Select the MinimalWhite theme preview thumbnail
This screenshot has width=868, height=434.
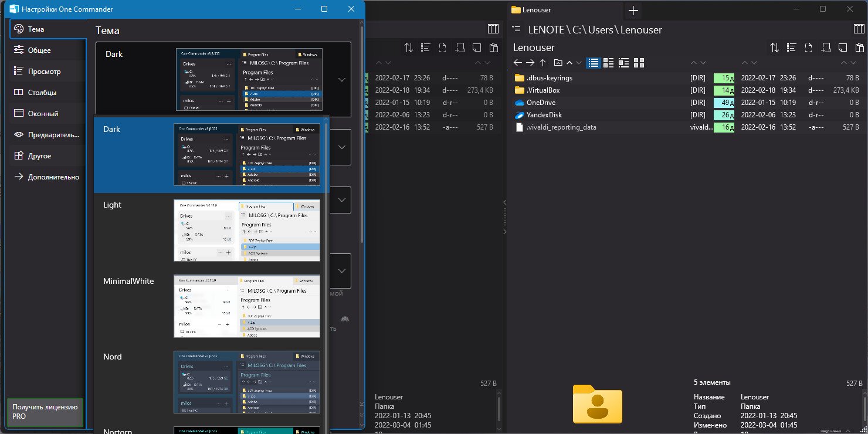[x=247, y=306]
